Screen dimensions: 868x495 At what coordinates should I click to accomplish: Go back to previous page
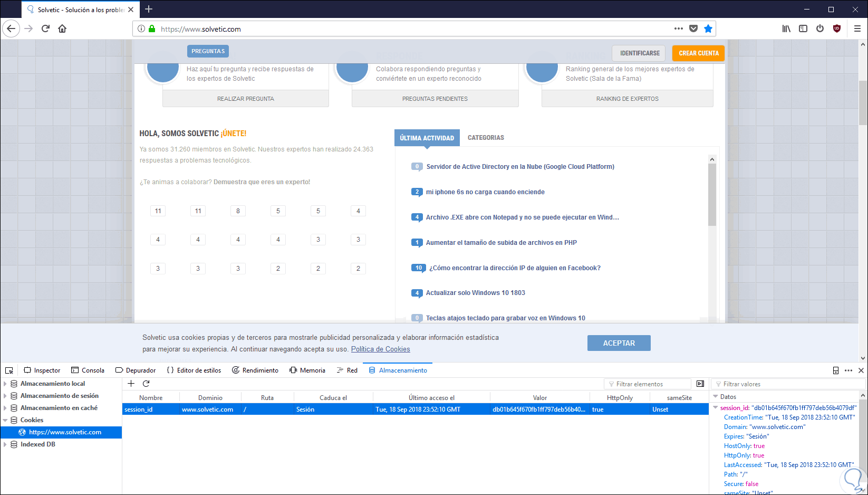[x=11, y=28]
